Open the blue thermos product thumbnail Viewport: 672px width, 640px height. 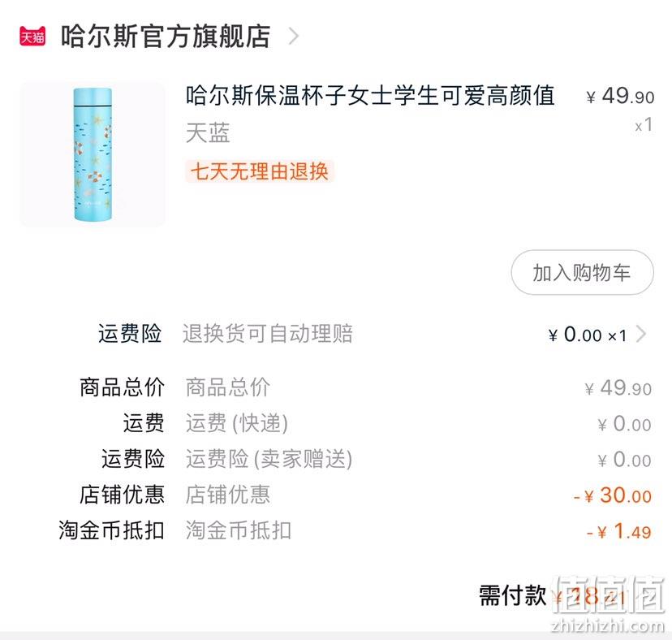point(93,154)
